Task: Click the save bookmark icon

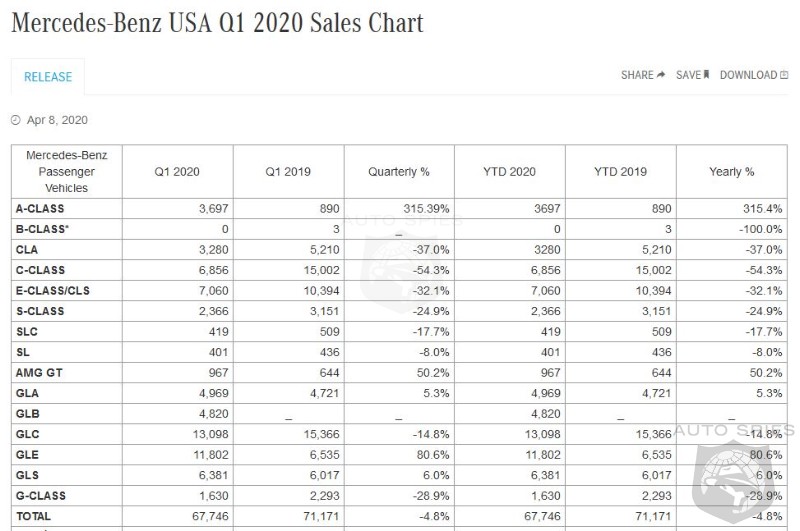Action: pyautogui.click(x=706, y=75)
